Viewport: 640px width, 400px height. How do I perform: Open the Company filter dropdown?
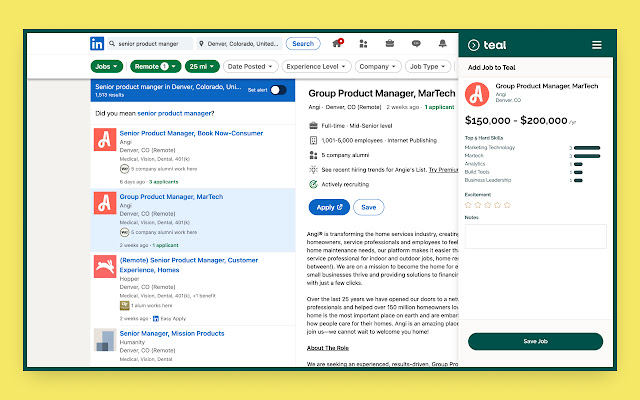click(378, 67)
